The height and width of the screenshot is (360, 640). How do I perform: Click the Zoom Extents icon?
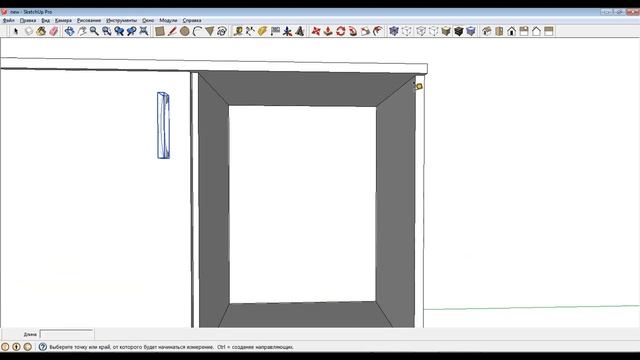tap(144, 31)
